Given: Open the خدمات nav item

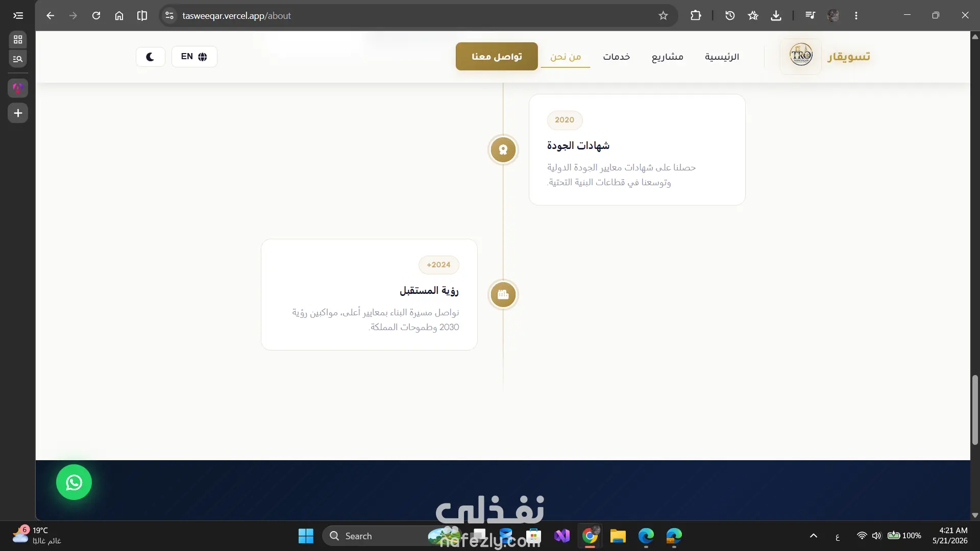Looking at the screenshot, I should click(x=616, y=57).
